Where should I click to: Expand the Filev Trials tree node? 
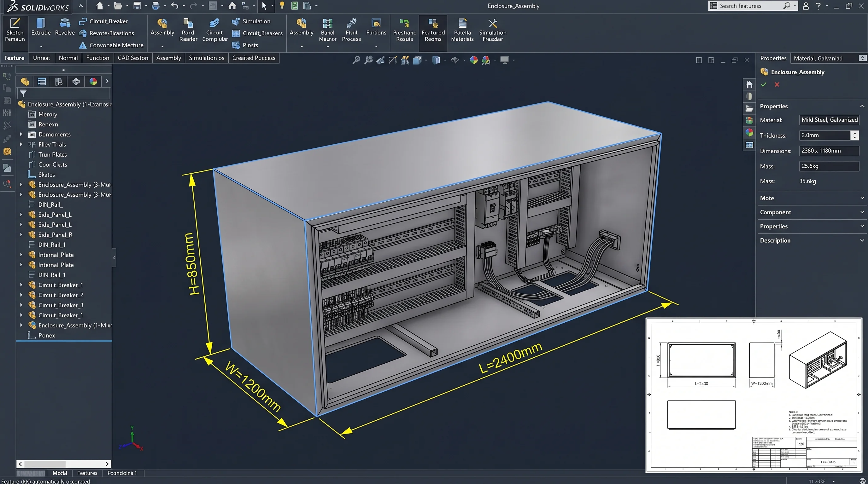click(21, 144)
